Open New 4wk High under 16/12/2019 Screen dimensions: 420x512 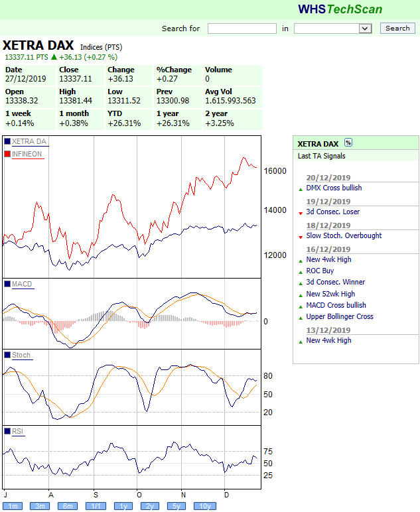[328, 259]
